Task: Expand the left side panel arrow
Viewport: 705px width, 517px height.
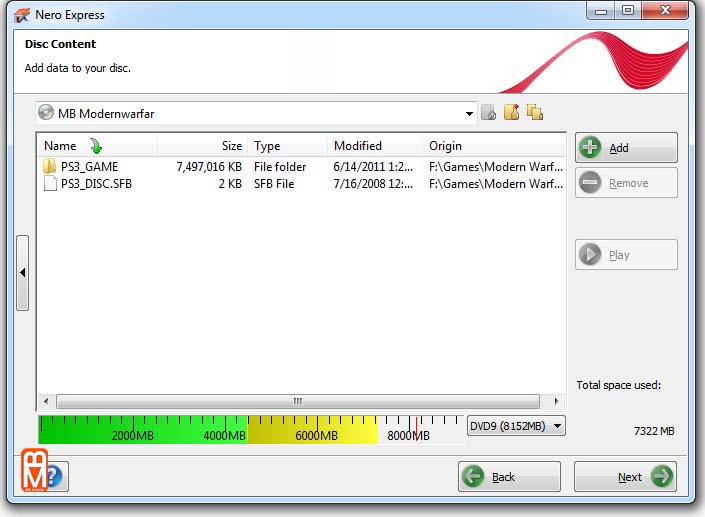Action: [23, 273]
